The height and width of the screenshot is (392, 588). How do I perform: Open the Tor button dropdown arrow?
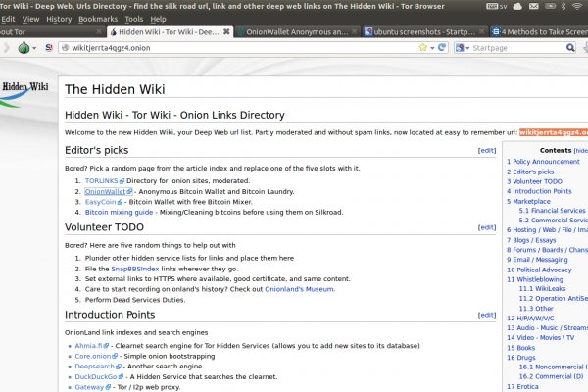tap(35, 48)
